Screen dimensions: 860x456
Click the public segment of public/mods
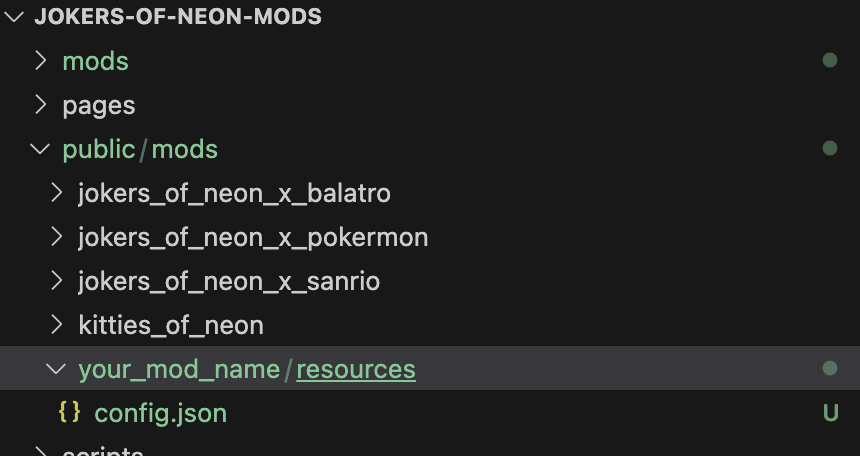click(99, 149)
